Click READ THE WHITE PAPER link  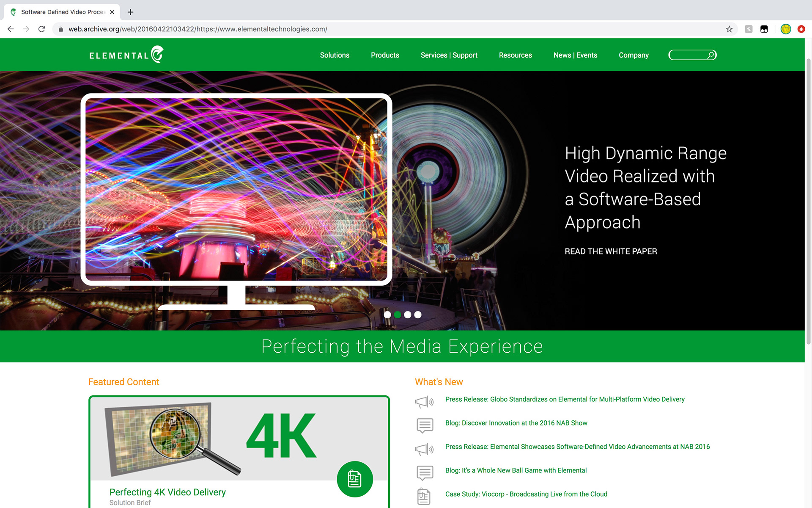[x=611, y=251]
